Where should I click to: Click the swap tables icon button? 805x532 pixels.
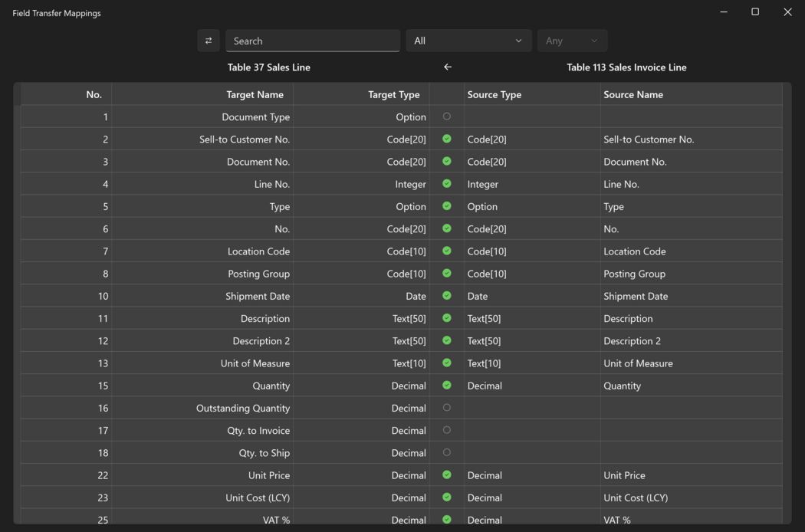pyautogui.click(x=209, y=41)
